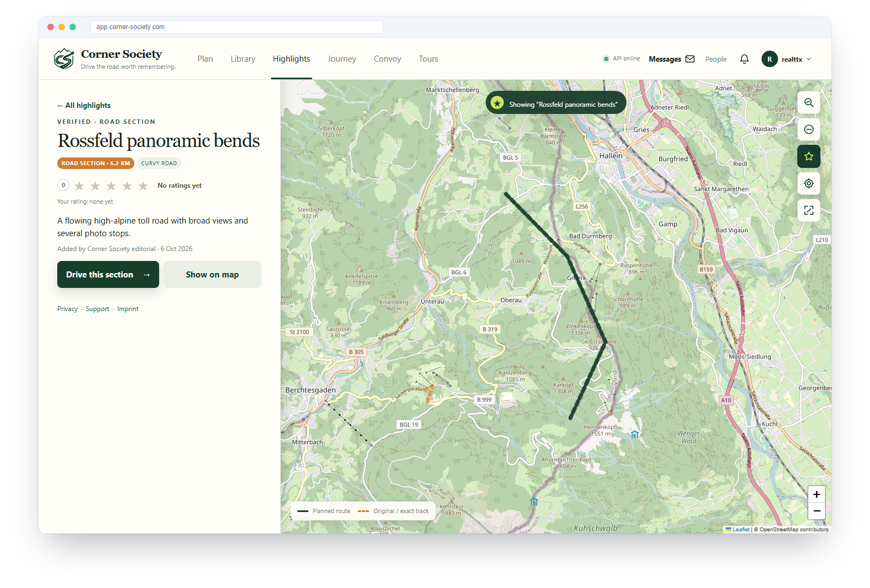Screen dimensions: 870x588
Task: Give the road section a one-star rating
Action: [x=79, y=186]
